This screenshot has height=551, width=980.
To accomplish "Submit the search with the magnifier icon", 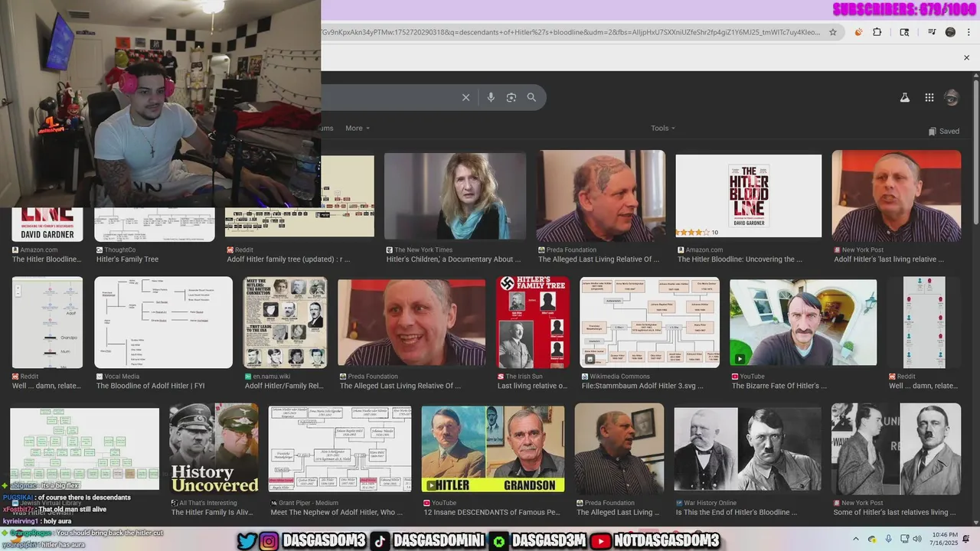I will coord(531,97).
